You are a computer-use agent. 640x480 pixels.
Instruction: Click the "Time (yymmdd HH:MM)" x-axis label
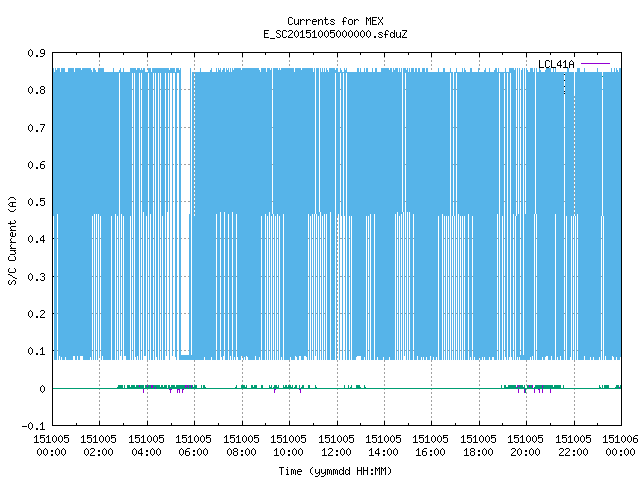tap(335, 471)
